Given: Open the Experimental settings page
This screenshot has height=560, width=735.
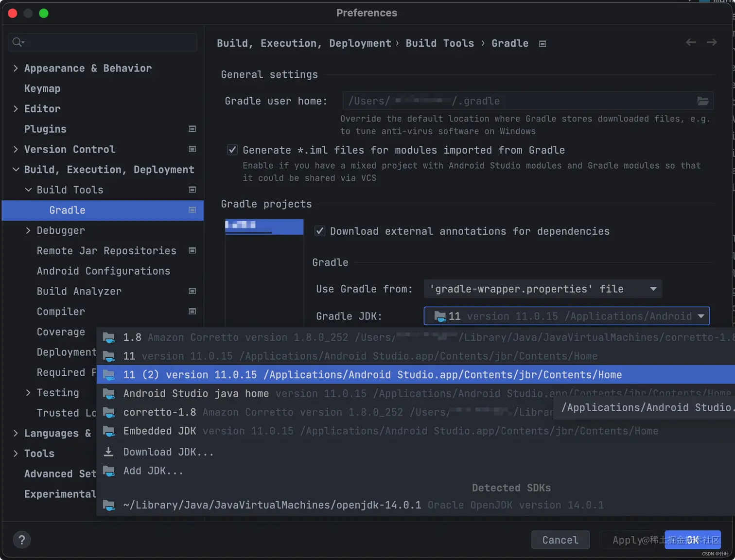Looking at the screenshot, I should click(60, 494).
